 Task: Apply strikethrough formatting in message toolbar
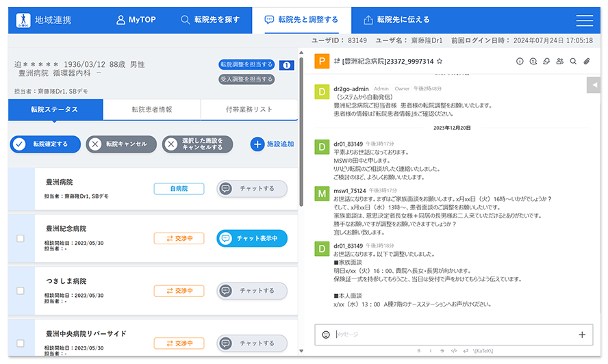point(442,351)
